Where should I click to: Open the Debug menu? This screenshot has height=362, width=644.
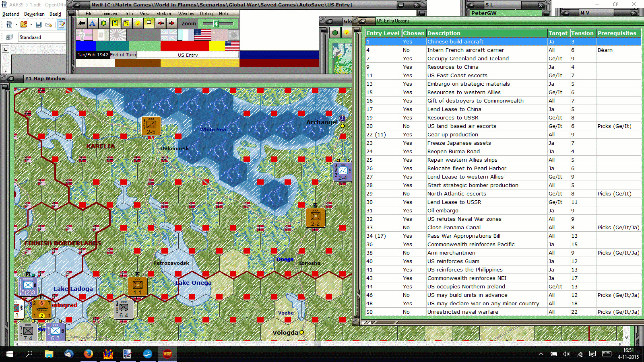click(x=206, y=14)
